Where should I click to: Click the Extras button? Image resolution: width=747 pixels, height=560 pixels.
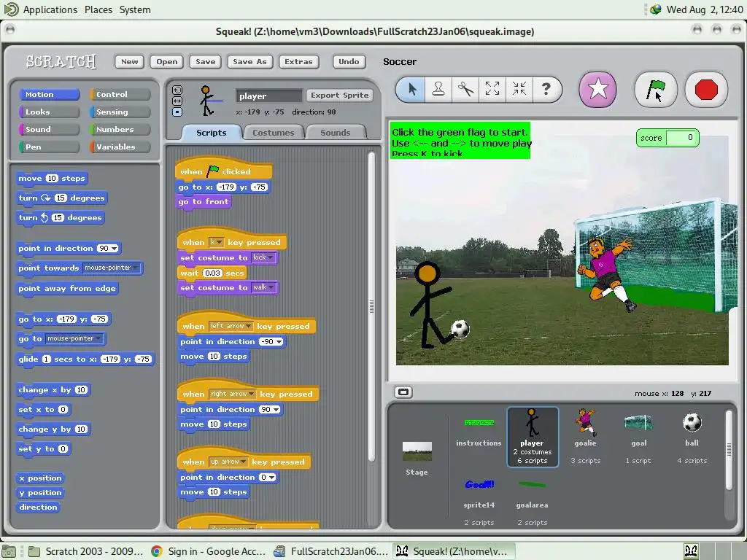[x=298, y=61]
